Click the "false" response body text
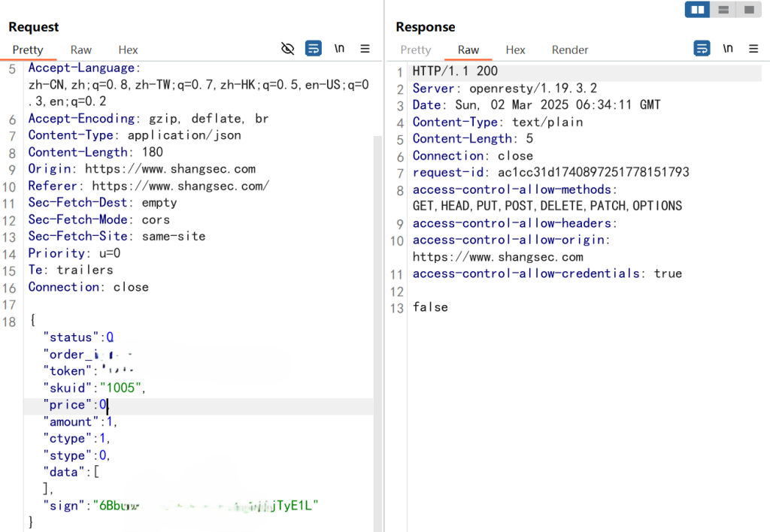The height and width of the screenshot is (532, 770). click(430, 307)
